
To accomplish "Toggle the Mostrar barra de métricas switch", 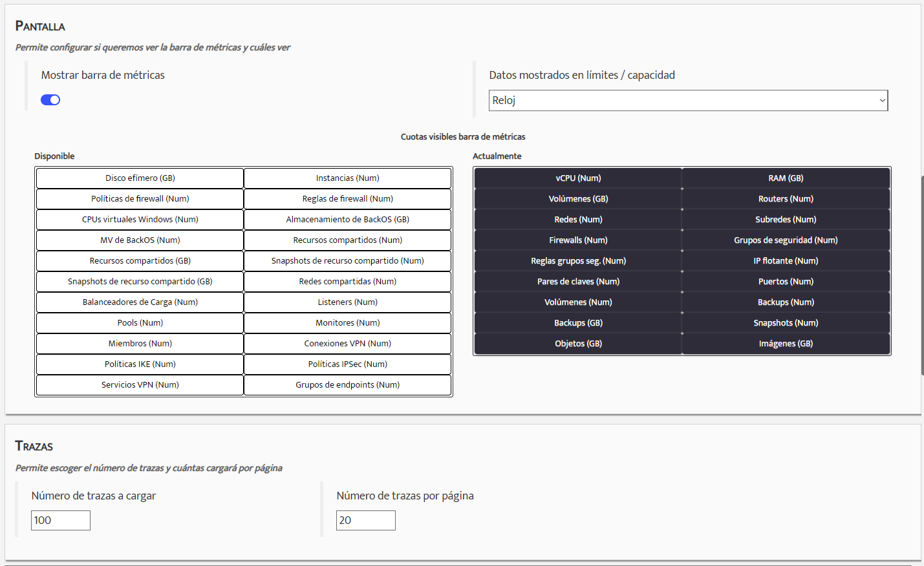I will click(50, 100).
